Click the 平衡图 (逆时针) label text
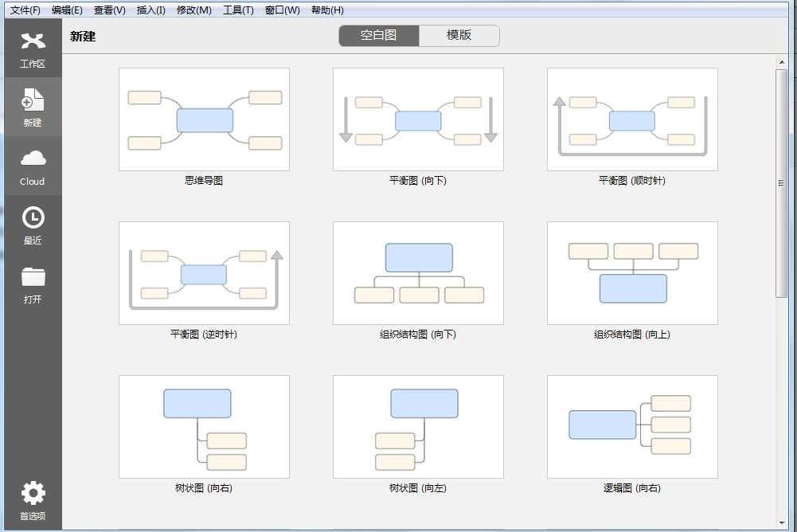Screen dimensions: 797x532 coord(204,334)
